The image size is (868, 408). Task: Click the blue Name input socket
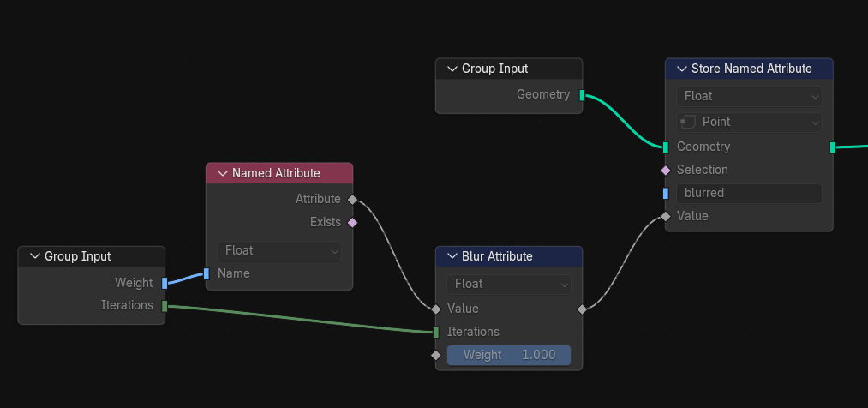click(207, 274)
